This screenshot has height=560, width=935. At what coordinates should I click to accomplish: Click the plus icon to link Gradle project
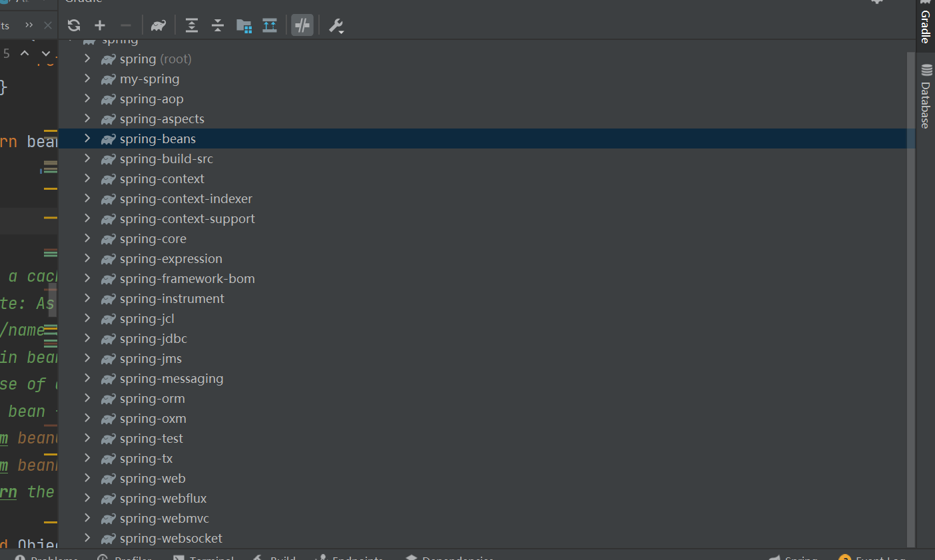pos(100,25)
